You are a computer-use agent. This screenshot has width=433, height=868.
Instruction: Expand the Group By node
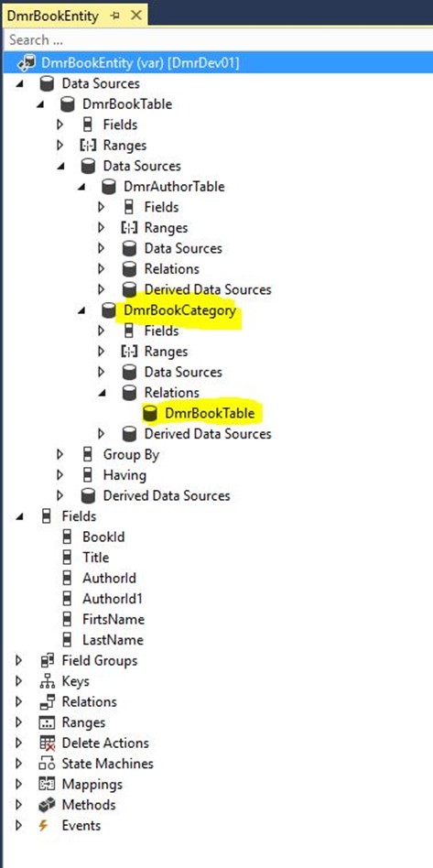point(60,455)
